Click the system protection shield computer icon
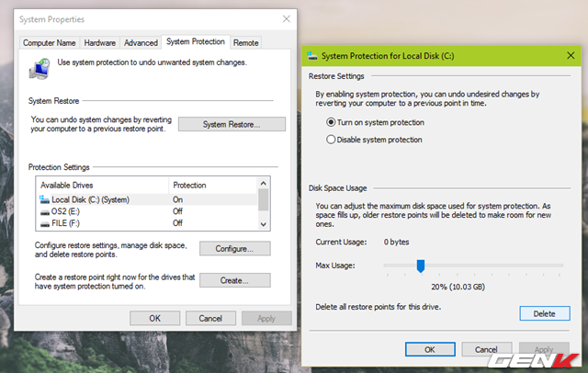The width and height of the screenshot is (588, 373). pyautogui.click(x=41, y=67)
